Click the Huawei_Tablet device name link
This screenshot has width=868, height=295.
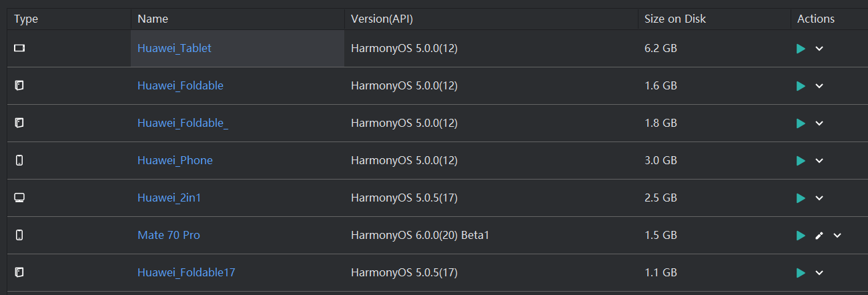tap(174, 48)
